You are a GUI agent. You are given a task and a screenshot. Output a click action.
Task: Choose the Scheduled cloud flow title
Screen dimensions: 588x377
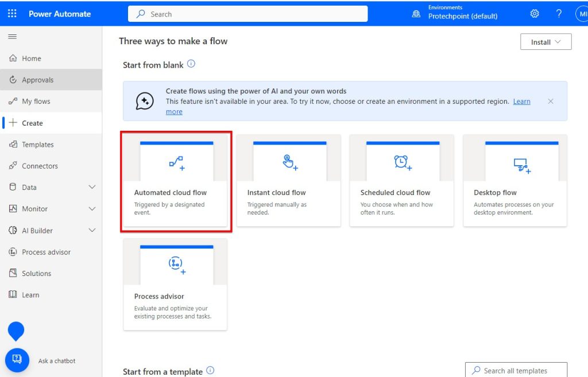395,192
